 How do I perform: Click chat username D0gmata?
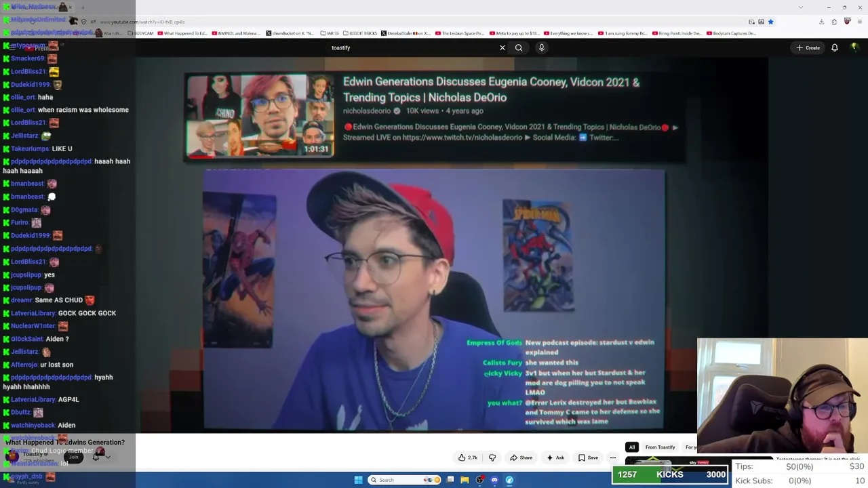coord(24,210)
